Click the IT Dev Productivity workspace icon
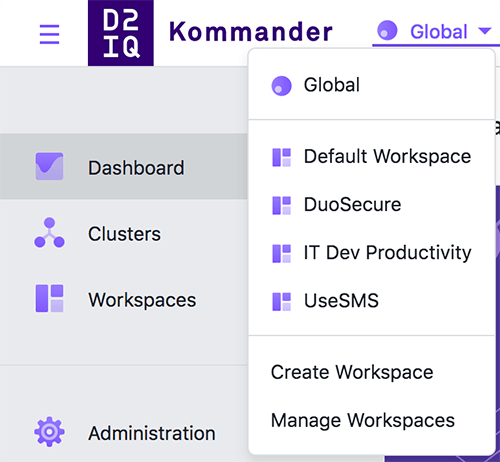The height and width of the screenshot is (462, 500). pyautogui.click(x=282, y=254)
